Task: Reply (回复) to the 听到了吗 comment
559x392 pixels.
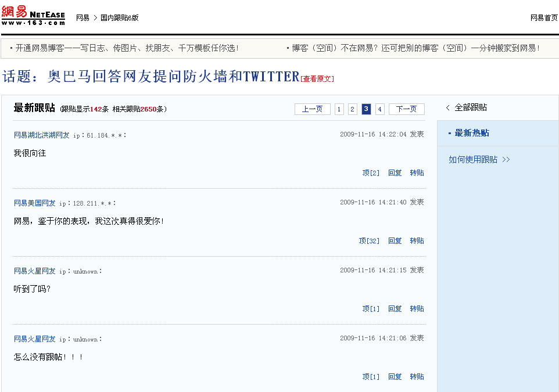Action: coord(395,309)
